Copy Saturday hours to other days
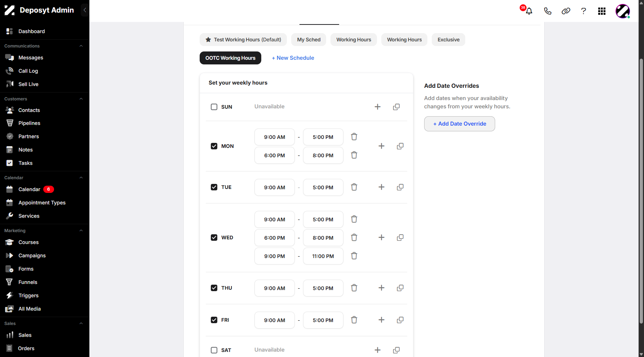This screenshot has width=644, height=357. coord(396,350)
